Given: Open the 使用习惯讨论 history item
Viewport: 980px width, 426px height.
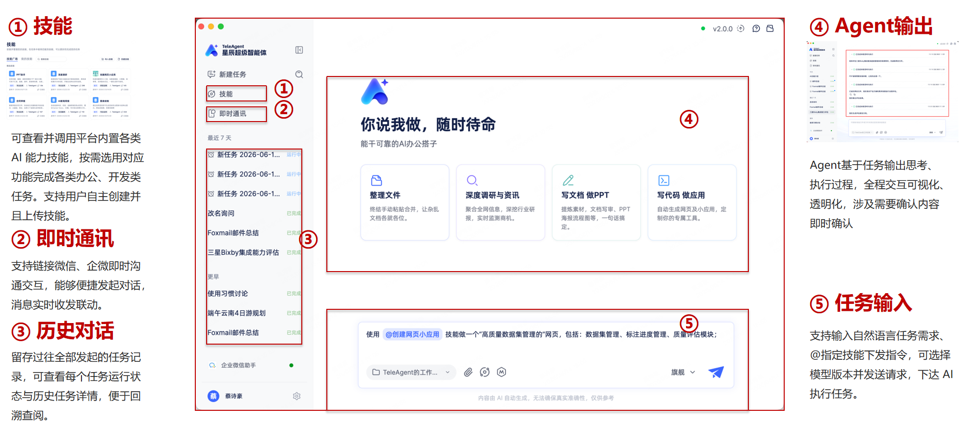Looking at the screenshot, I should [x=254, y=294].
